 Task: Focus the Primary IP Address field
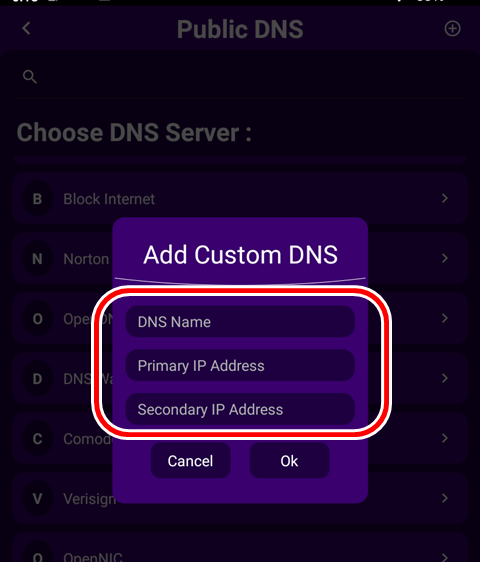(240, 365)
